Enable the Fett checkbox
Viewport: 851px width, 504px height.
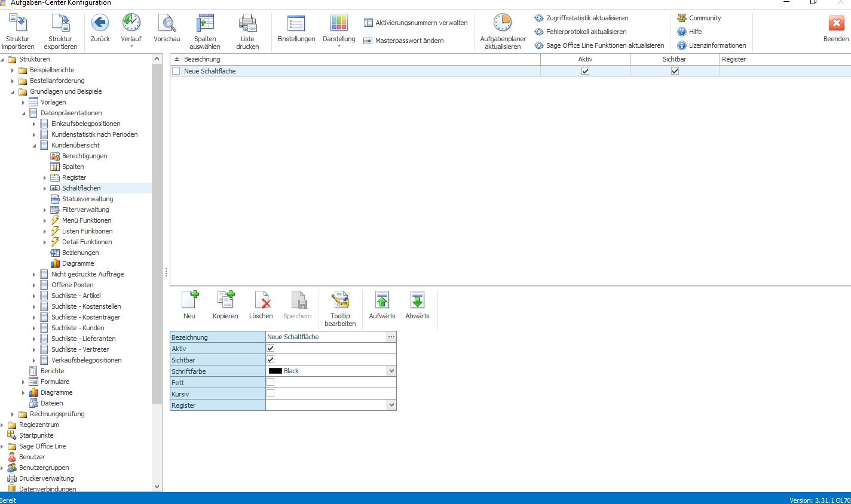coord(270,382)
